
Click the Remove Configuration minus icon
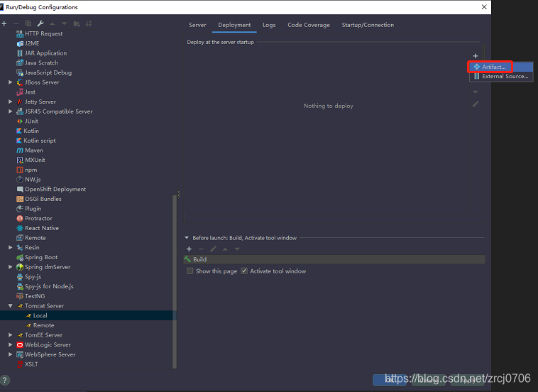16,23
